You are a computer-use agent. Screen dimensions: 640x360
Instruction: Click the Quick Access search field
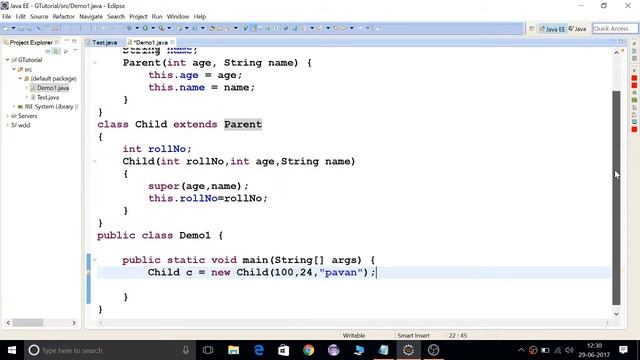pos(615,28)
